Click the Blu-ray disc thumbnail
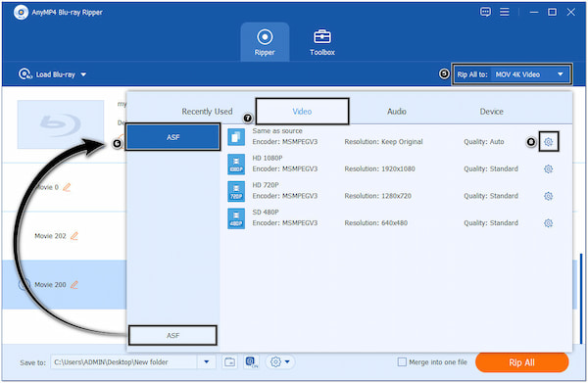This screenshot has width=588, height=383. click(x=61, y=124)
